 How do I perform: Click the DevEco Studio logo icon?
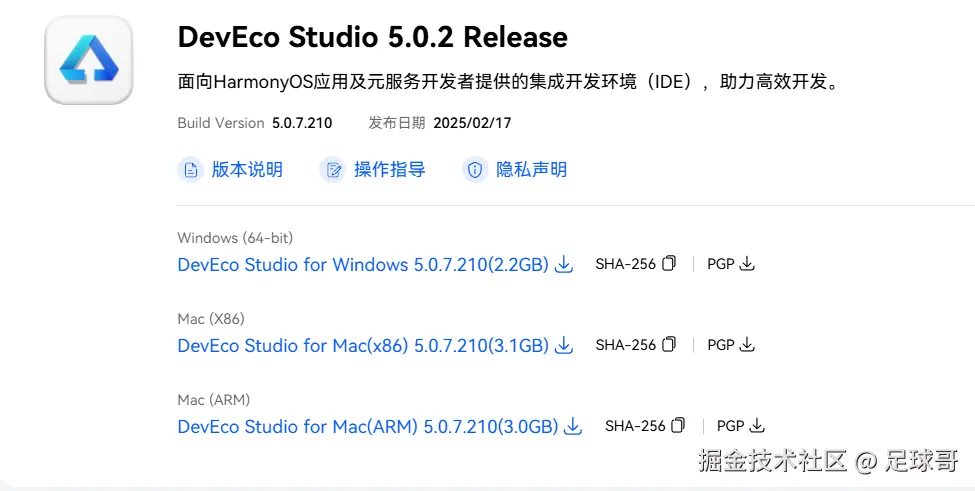pos(89,60)
